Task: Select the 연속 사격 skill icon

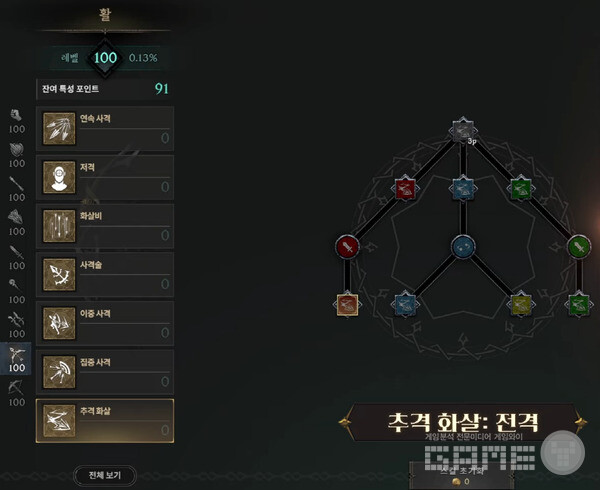Action: click(59, 129)
